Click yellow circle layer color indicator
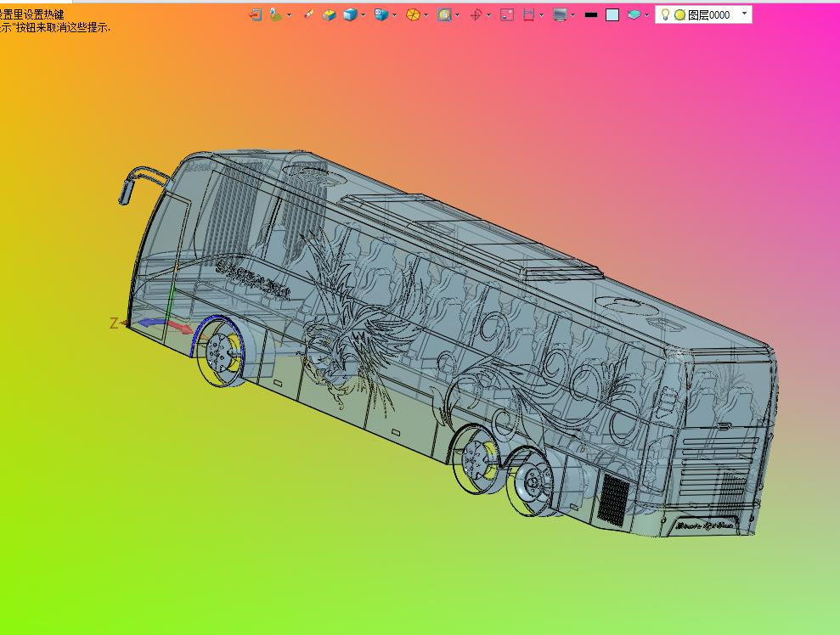 679,15
